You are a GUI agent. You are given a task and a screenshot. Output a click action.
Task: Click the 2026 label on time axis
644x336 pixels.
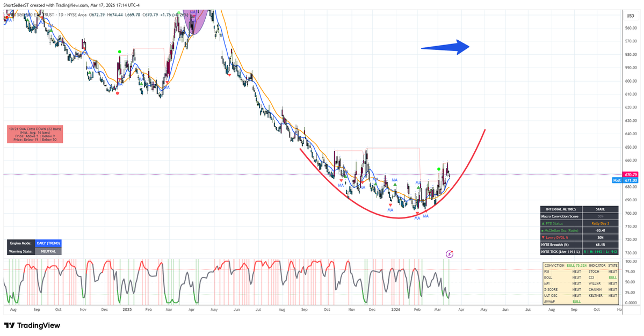(395, 309)
